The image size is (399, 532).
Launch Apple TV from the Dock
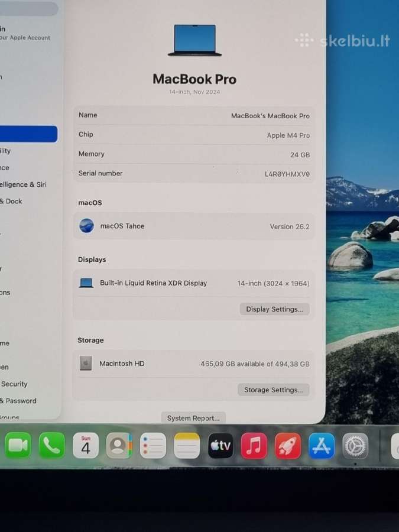[220, 446]
